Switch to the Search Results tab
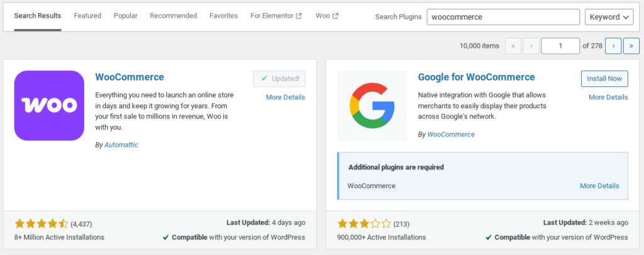The image size is (644, 255). pos(38,16)
